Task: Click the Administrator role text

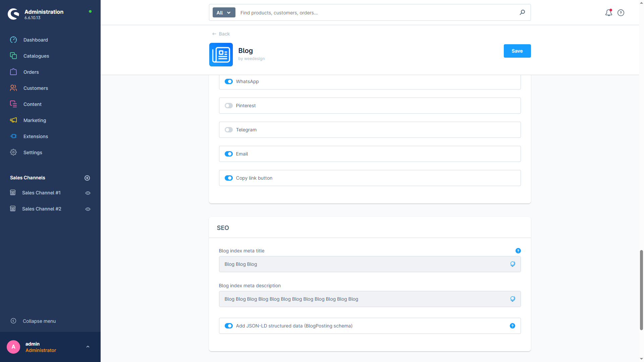Action: tap(41, 350)
